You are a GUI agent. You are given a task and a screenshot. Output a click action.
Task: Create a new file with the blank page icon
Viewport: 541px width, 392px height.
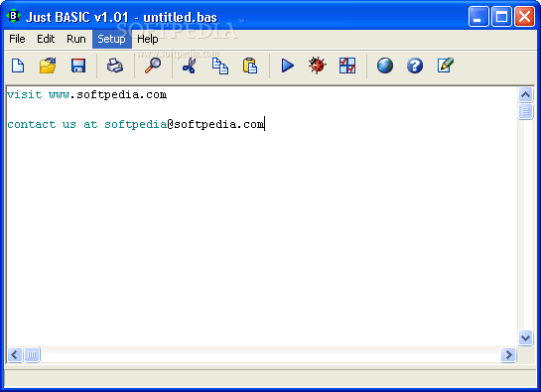(18, 65)
